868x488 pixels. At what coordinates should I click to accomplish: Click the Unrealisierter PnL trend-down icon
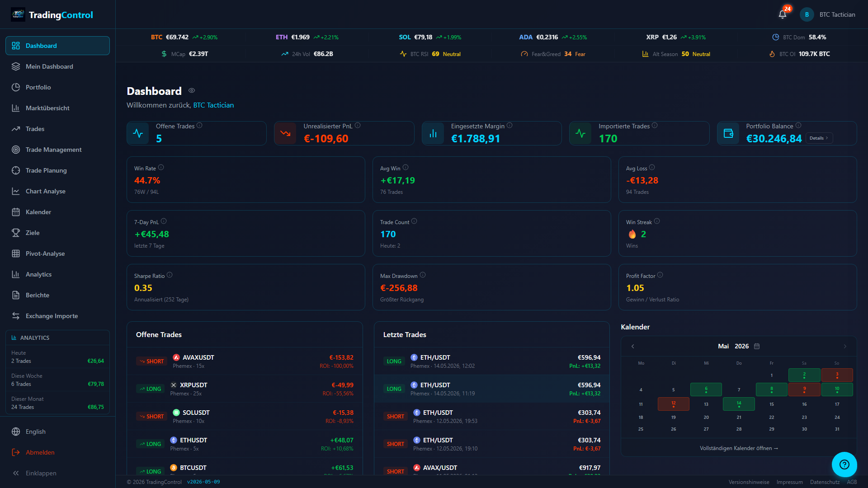click(285, 133)
